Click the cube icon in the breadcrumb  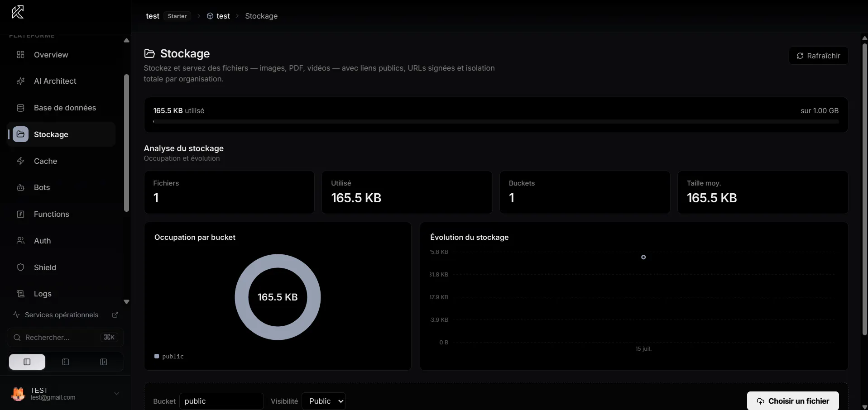210,16
